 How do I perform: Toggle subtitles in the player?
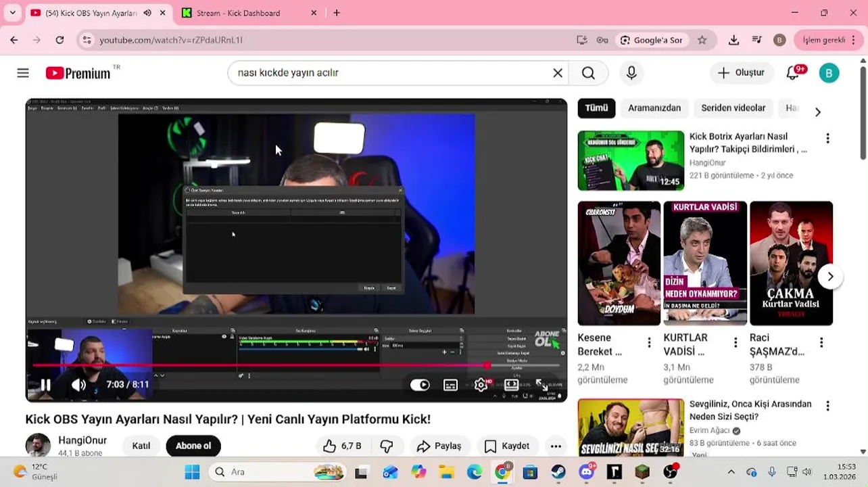(x=450, y=385)
